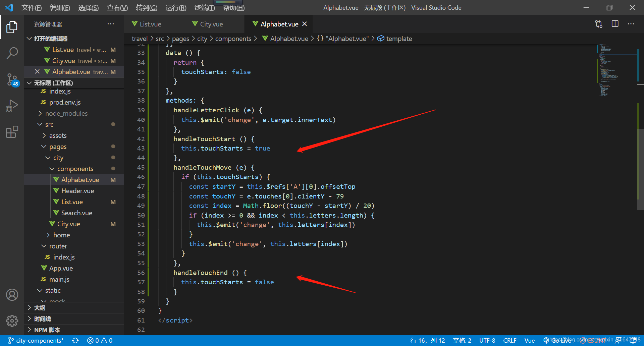Collapse the pages folder
Image resolution: width=644 pixels, height=346 pixels.
point(74,147)
